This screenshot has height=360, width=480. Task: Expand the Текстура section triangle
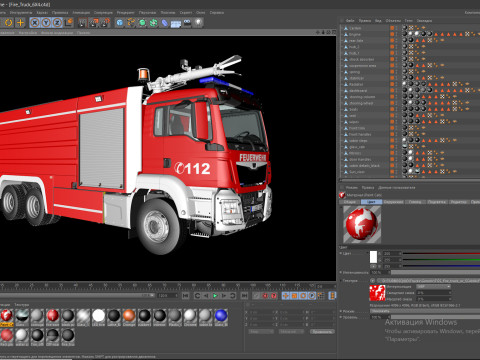[x=341, y=281]
